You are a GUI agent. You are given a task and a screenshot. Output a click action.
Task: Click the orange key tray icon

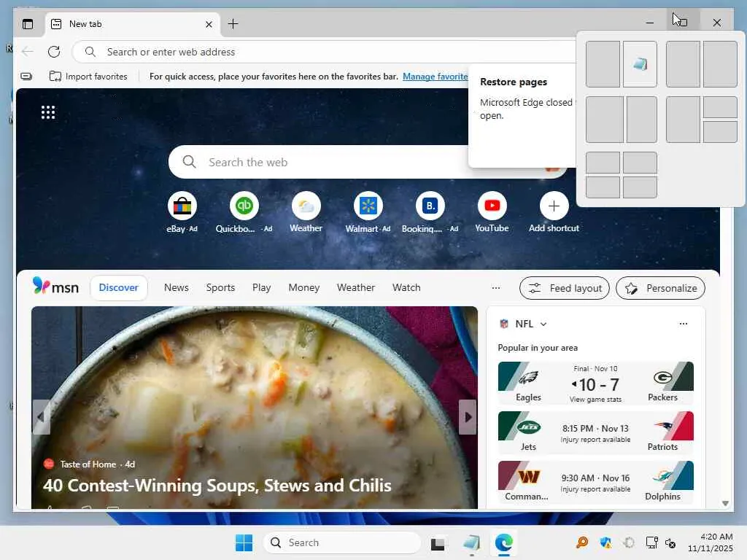coord(581,542)
